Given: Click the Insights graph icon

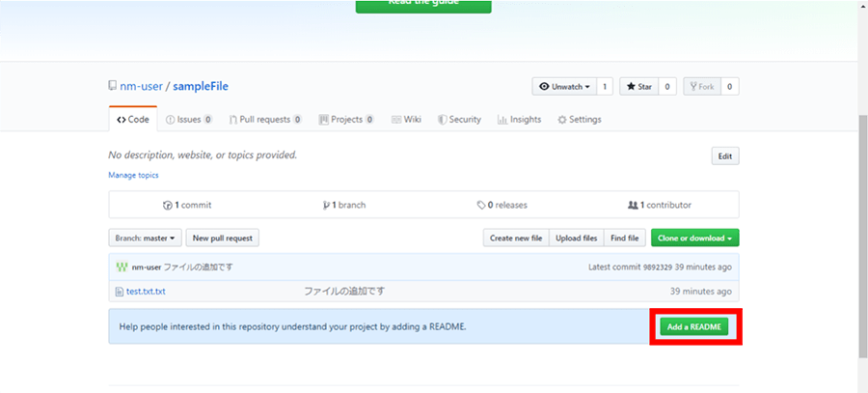Looking at the screenshot, I should point(502,120).
